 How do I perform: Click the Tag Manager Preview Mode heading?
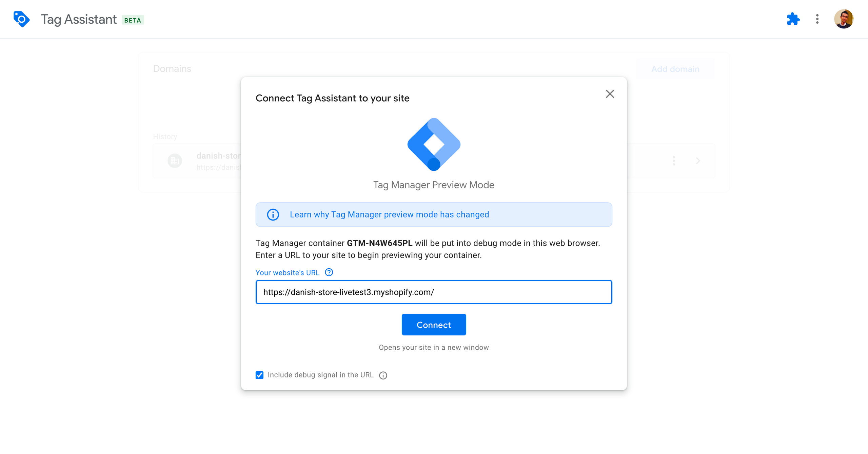coord(434,185)
